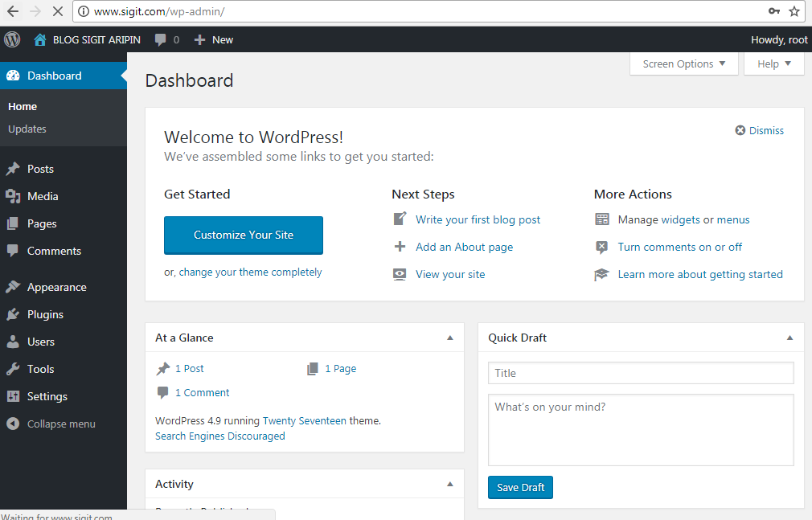Click the What's on your mind textarea
The height and width of the screenshot is (520, 812).
641,430
